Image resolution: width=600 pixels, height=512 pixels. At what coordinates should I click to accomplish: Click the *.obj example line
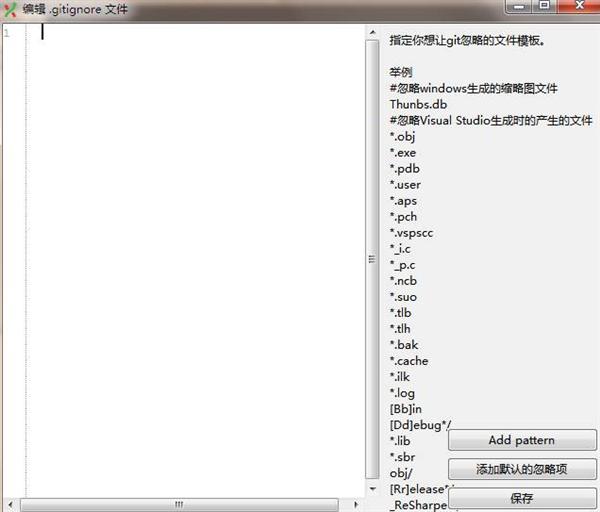pos(402,137)
